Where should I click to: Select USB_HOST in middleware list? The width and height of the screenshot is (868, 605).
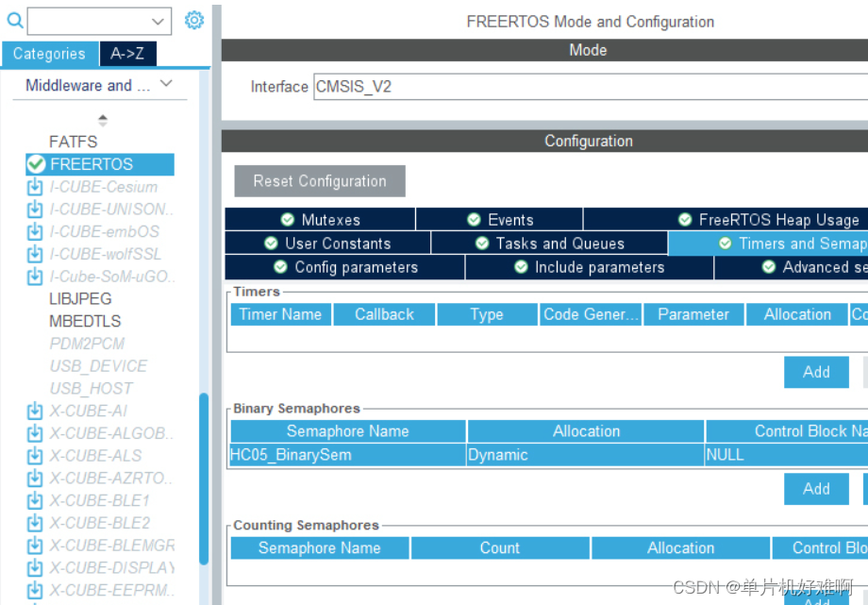[92, 388]
